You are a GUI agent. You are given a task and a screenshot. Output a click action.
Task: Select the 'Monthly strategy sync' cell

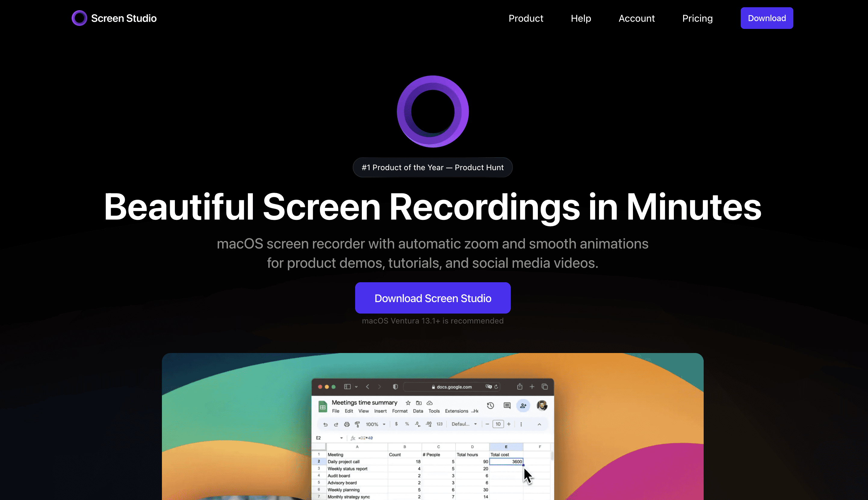pyautogui.click(x=357, y=497)
